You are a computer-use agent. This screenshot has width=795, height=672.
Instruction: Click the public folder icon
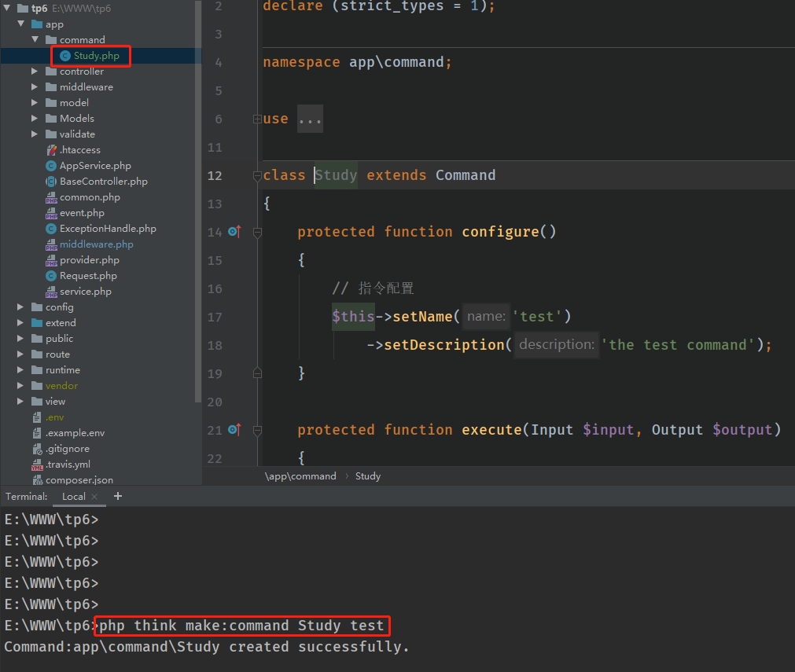point(37,339)
